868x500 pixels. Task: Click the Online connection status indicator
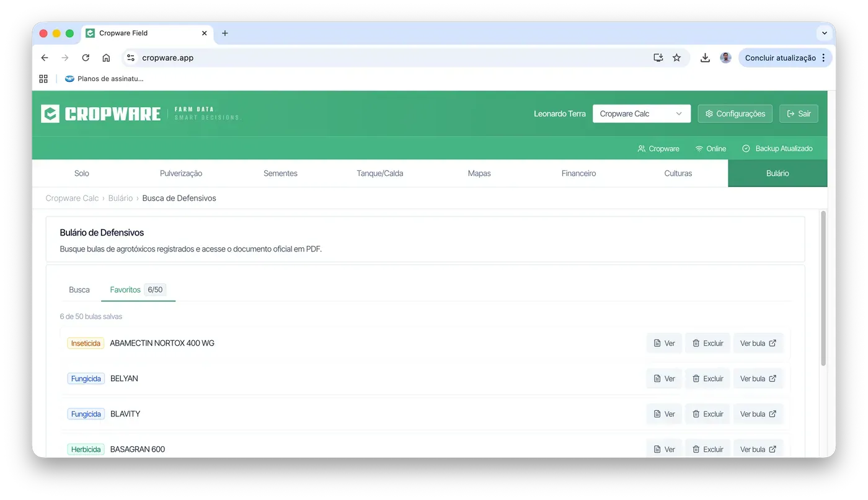(x=711, y=149)
